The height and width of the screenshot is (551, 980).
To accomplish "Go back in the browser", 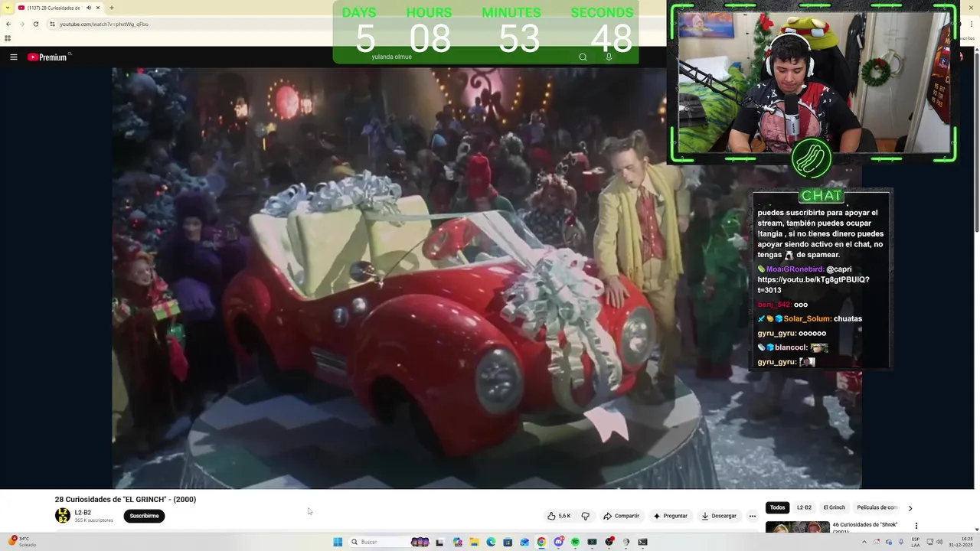I will (8, 24).
